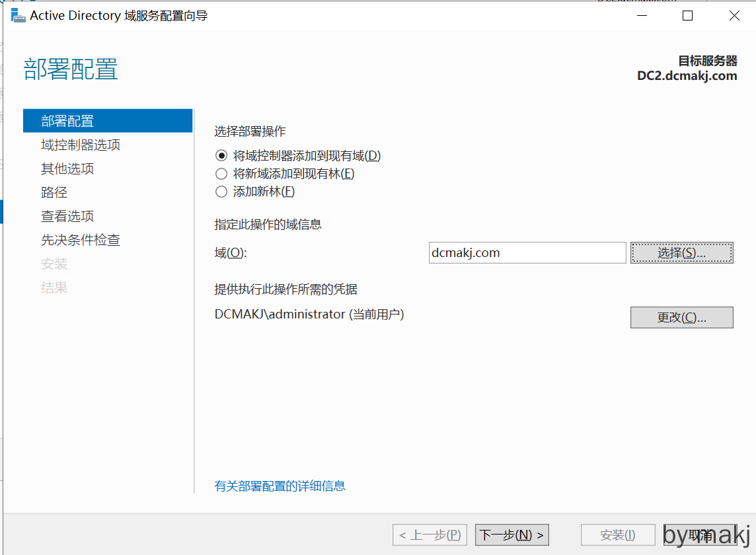The image size is (756, 555).
Task: Switch to 其他选项 in the sidebar
Action: 67,168
